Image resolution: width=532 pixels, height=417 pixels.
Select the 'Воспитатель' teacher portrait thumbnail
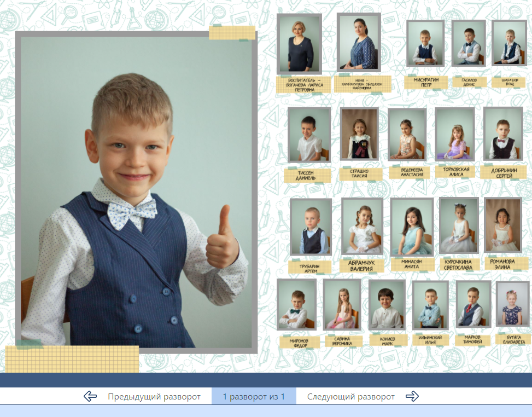click(x=299, y=44)
